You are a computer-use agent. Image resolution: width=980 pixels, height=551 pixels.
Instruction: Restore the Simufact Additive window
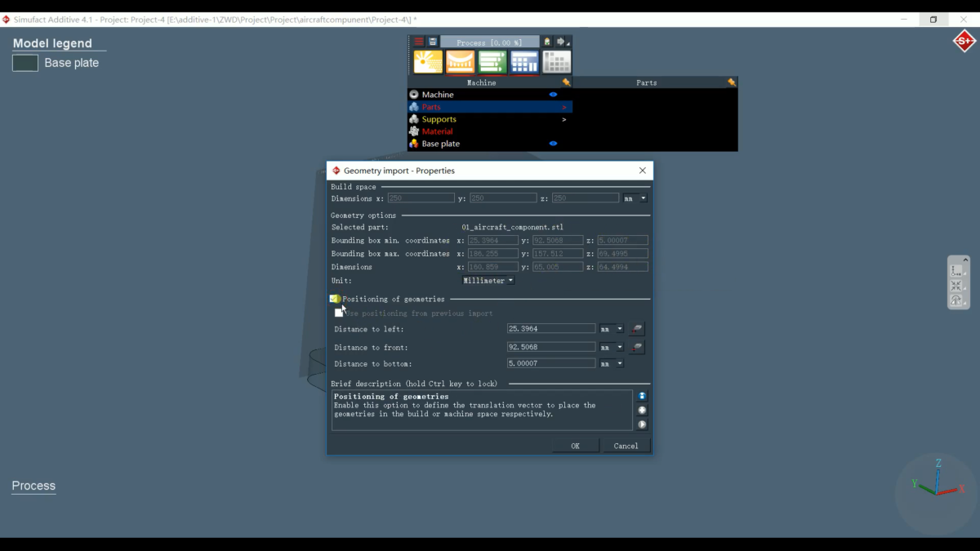pyautogui.click(x=933, y=20)
